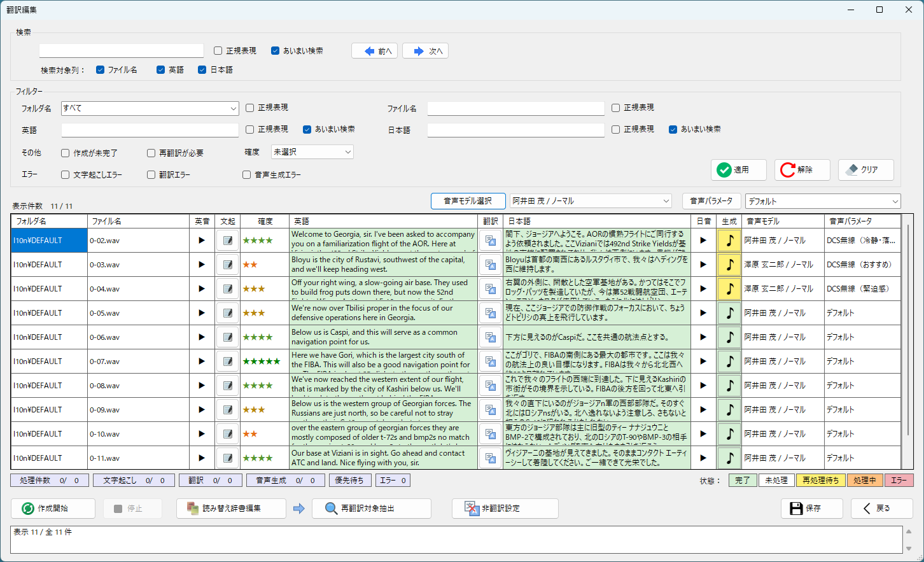Click 音声パラメータ button
This screenshot has width=924, height=562.
point(711,201)
